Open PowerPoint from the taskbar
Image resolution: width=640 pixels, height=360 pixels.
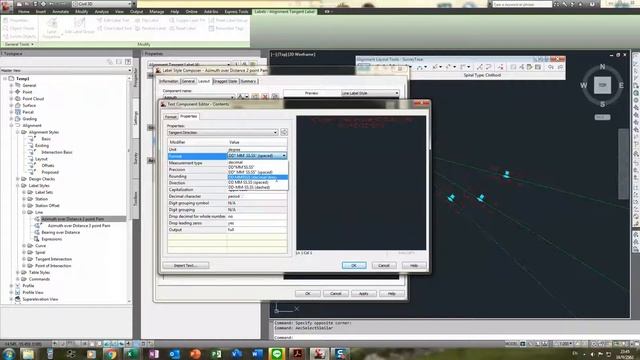195,354
